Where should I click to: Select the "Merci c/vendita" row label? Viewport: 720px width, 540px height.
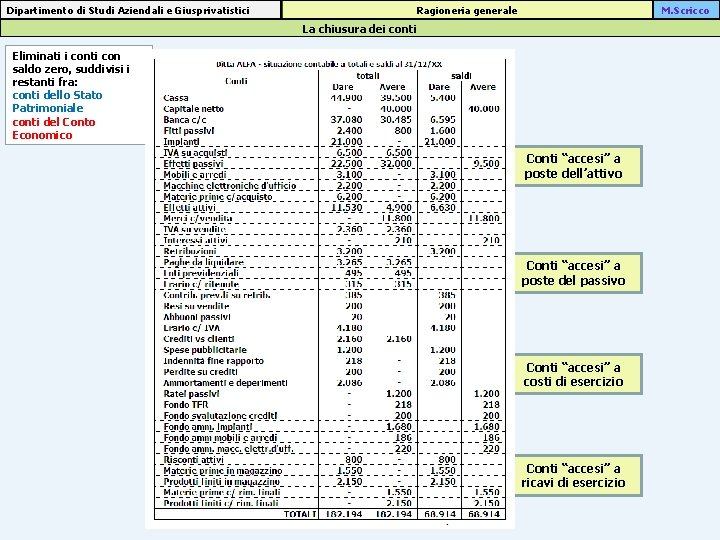198,219
